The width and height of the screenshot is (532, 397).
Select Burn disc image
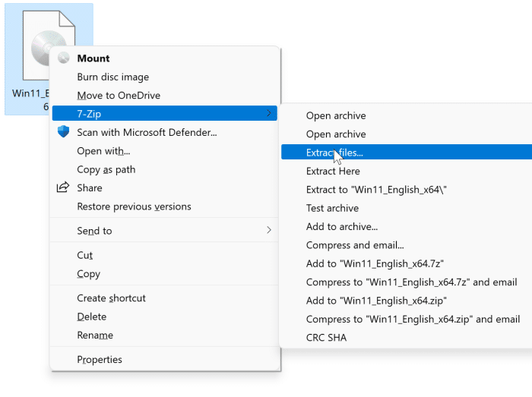165,77
